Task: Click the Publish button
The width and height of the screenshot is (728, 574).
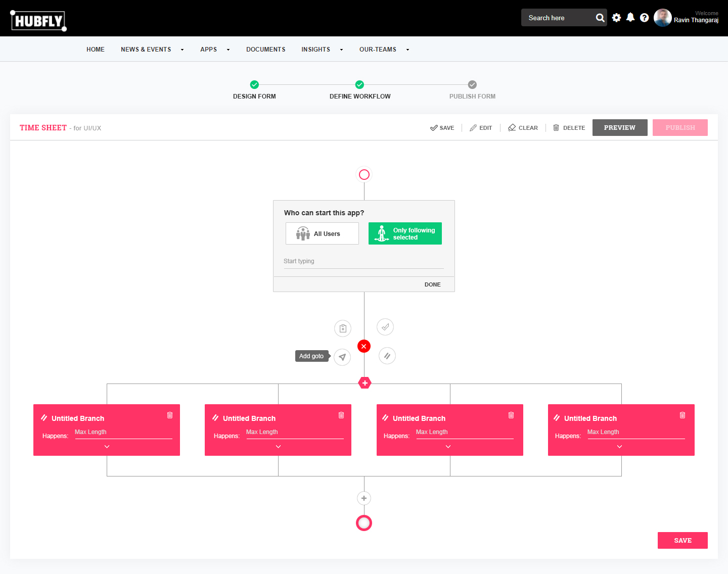Action: (x=680, y=128)
